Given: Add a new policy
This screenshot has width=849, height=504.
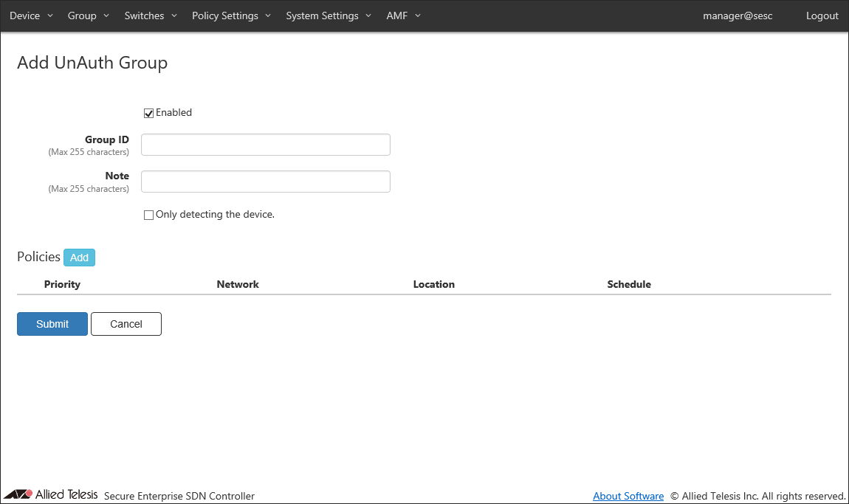Looking at the screenshot, I should (x=79, y=258).
